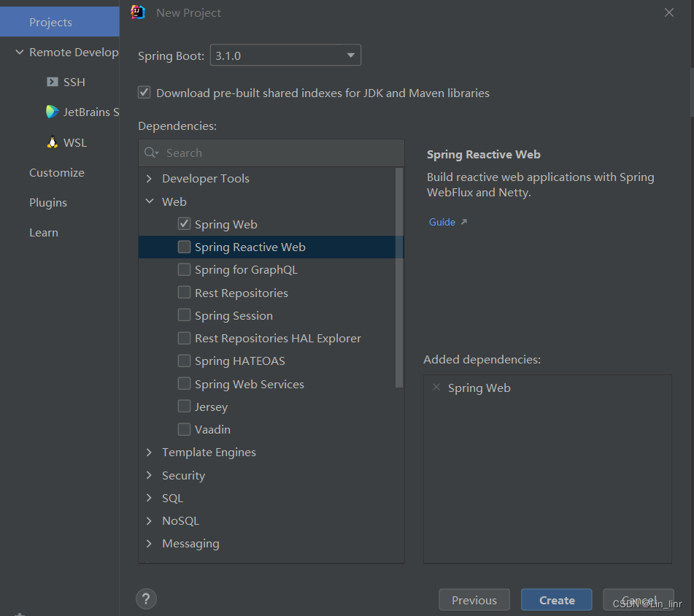Expand the NoSQL category
This screenshot has width=694, height=616.
(x=149, y=521)
